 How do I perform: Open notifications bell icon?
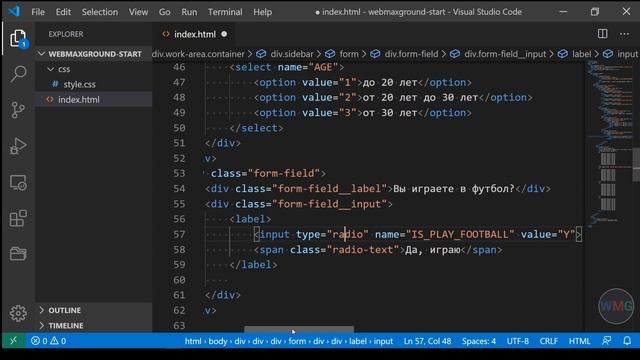pyautogui.click(x=627, y=341)
